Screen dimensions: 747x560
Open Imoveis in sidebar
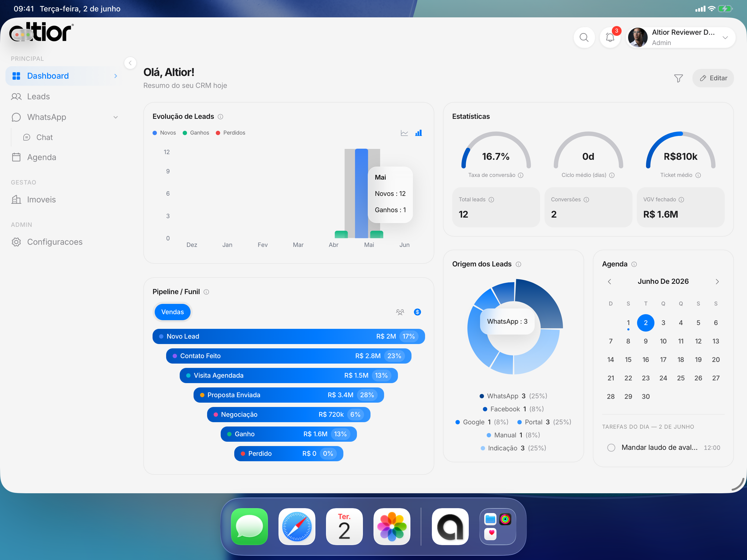click(x=64, y=199)
